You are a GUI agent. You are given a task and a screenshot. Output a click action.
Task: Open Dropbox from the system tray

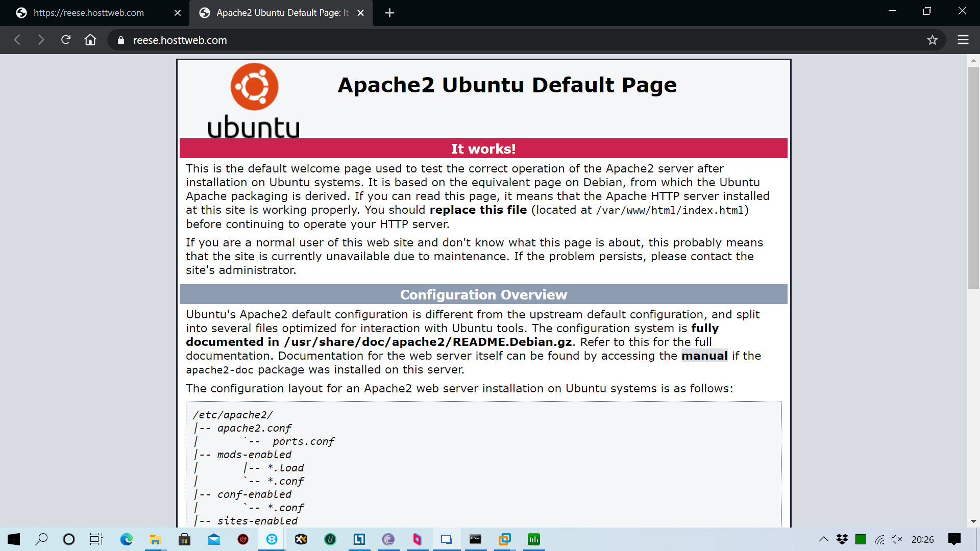[x=842, y=539]
